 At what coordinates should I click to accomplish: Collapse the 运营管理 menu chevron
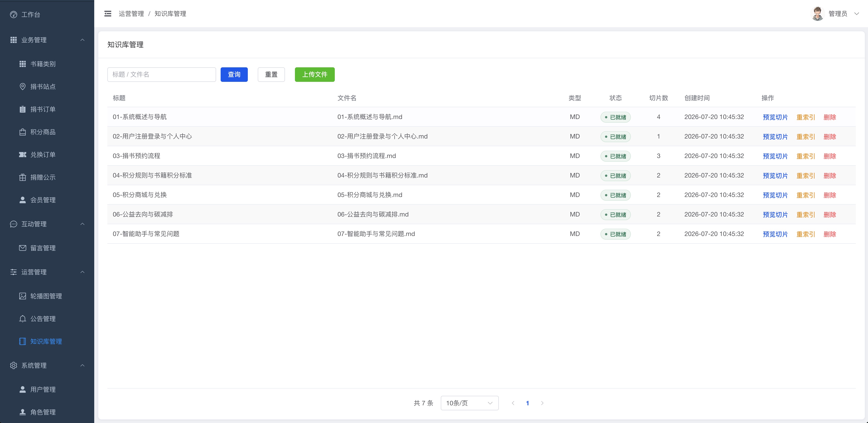(x=82, y=272)
